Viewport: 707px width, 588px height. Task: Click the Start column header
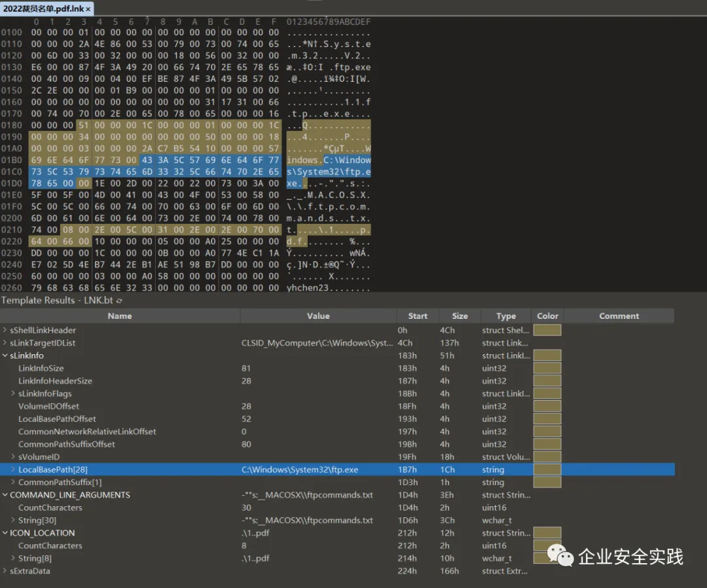point(418,316)
